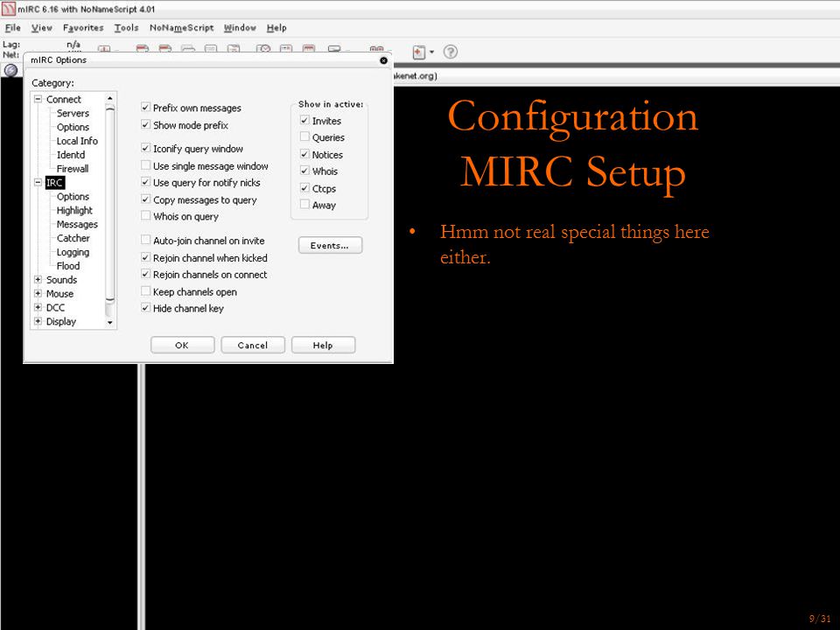Click the Help button in dialog
Image resolution: width=840 pixels, height=630 pixels.
323,345
